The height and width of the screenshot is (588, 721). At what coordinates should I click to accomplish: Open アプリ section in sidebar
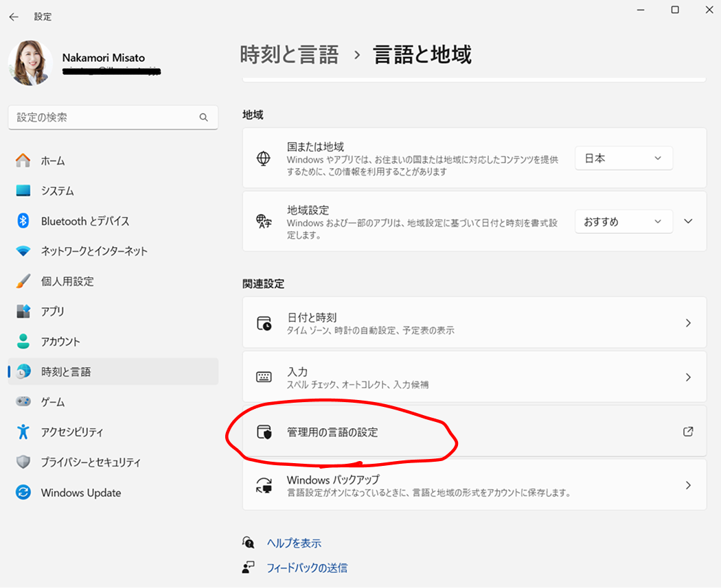click(113, 311)
